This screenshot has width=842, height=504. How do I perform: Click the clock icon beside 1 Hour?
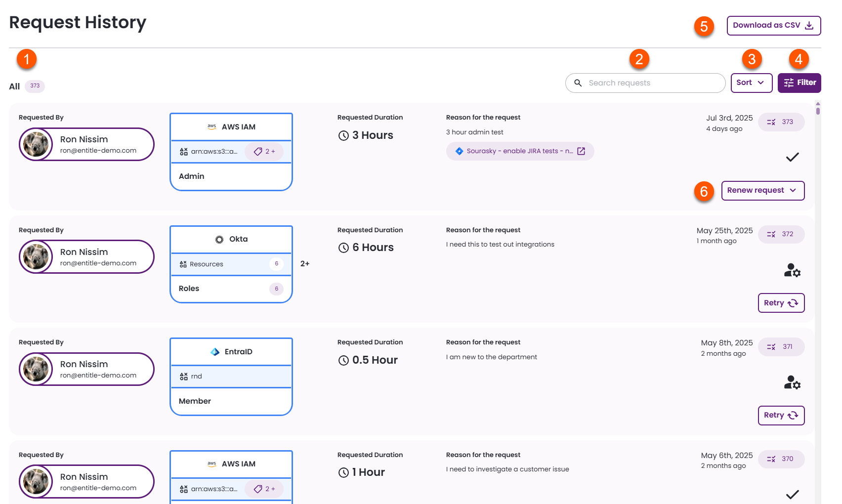tap(343, 473)
